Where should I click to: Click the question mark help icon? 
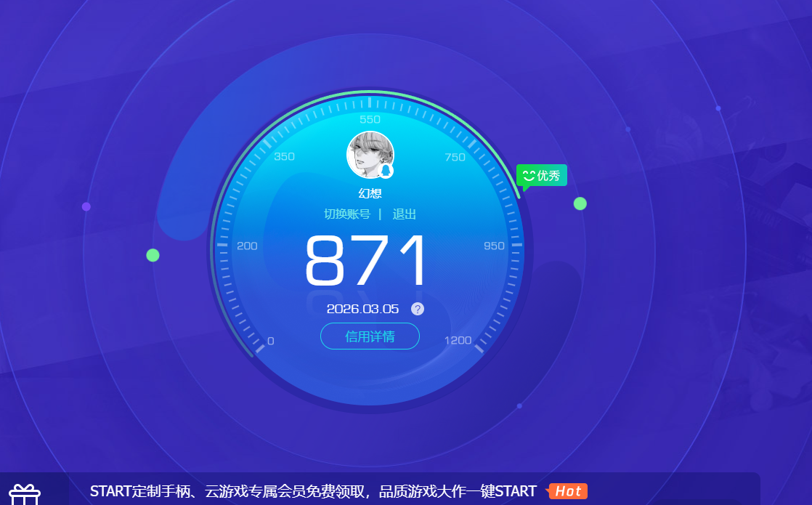(x=418, y=309)
